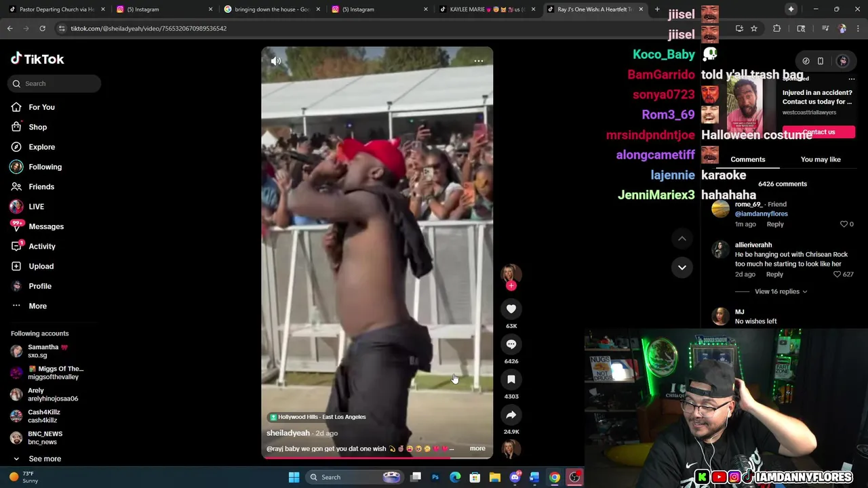Open the Windows Start menu
868x488 pixels.
coord(294,477)
